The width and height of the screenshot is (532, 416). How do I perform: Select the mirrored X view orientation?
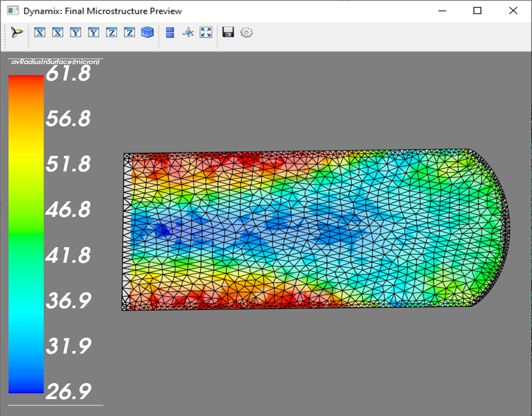pos(58,32)
